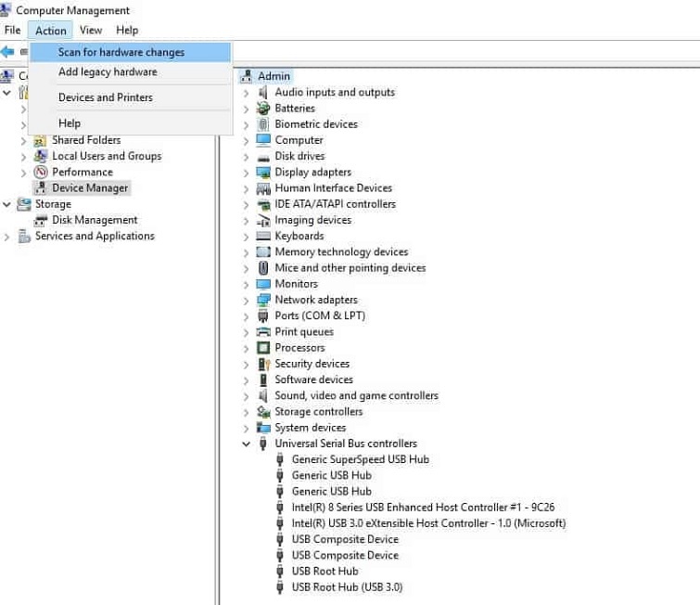Click the Computer Management title bar icon
The width and height of the screenshot is (700, 605).
tap(6, 9)
